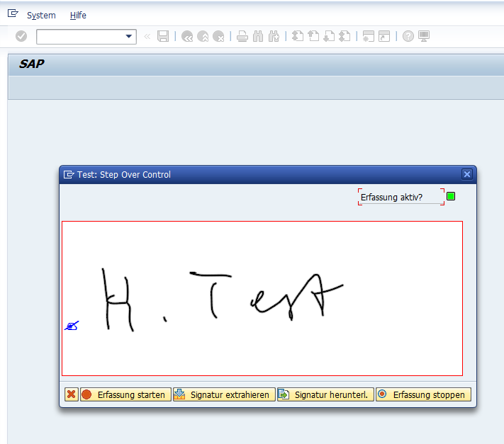This screenshot has width=504, height=444.
Task: Click the green Erfassung aktiv status indicator
Action: pos(451,196)
